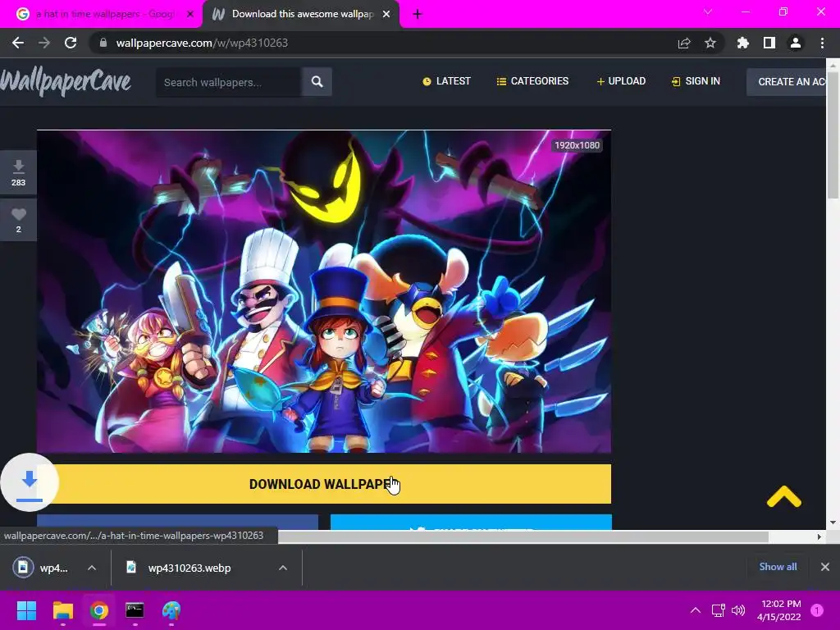The height and width of the screenshot is (630, 840).
Task: Click the Search wallpapers input field
Action: coord(228,82)
